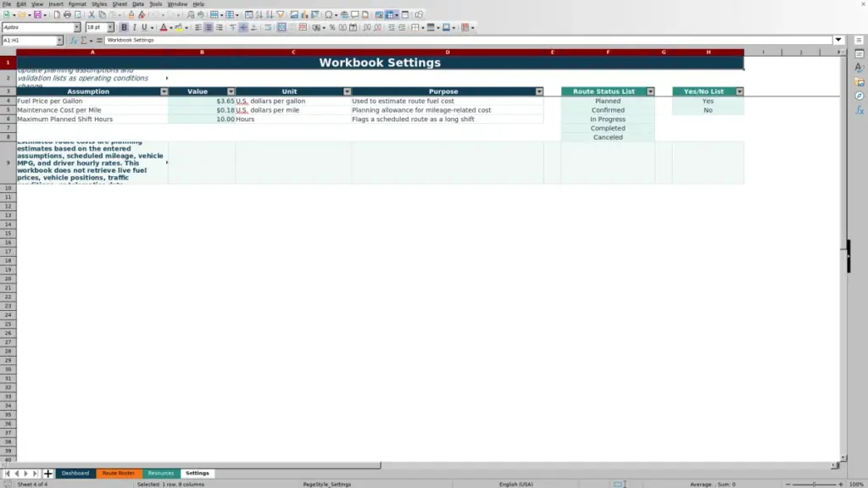The width and height of the screenshot is (868, 488).
Task: Toggle Wrap Text button
Action: tap(268, 27)
